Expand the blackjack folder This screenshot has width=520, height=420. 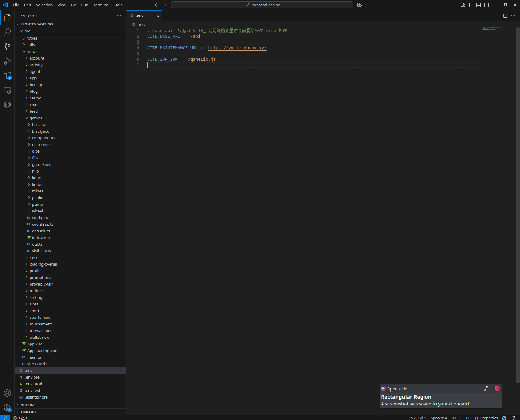pyautogui.click(x=40, y=131)
